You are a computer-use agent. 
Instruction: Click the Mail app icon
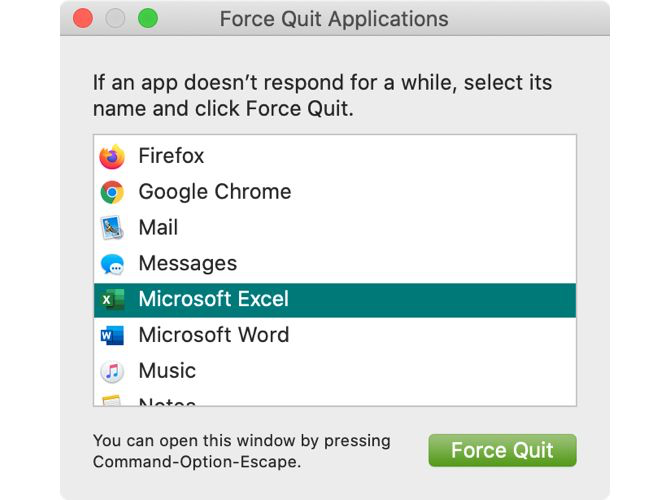(112, 228)
